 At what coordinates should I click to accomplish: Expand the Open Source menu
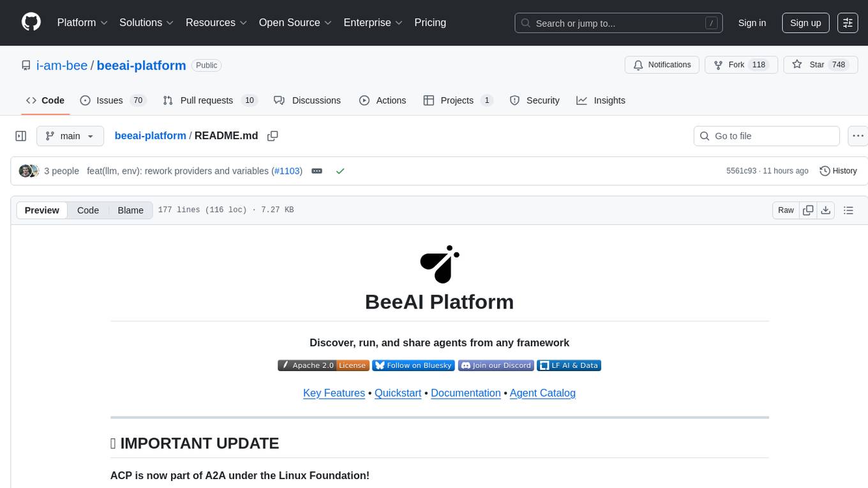coord(296,22)
